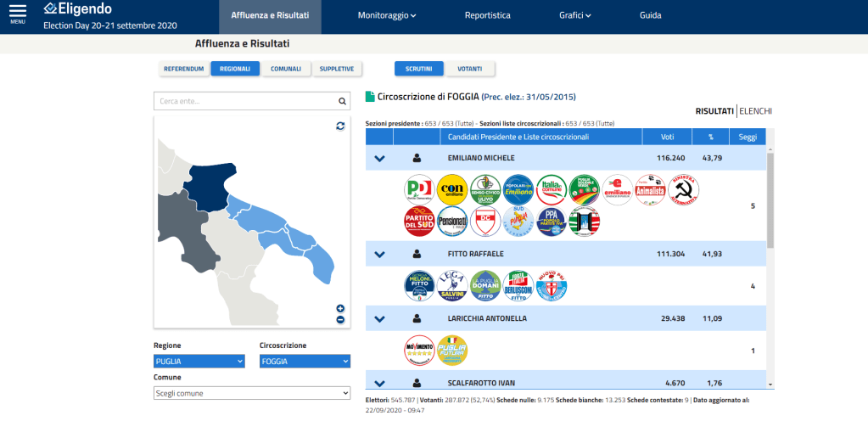Click the map refresh icon
The image size is (868, 438).
click(340, 126)
